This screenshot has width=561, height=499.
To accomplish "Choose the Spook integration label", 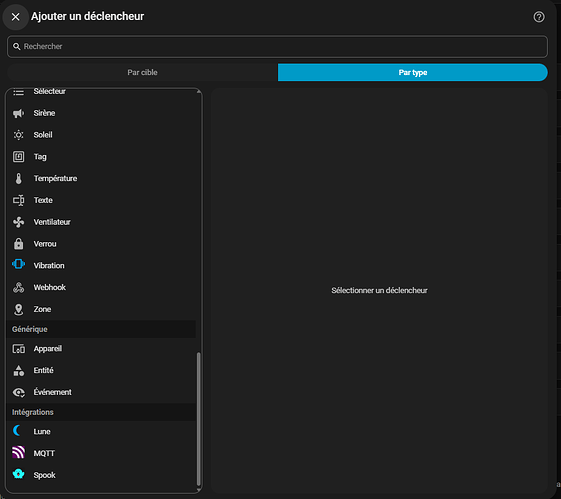I will pos(44,475).
